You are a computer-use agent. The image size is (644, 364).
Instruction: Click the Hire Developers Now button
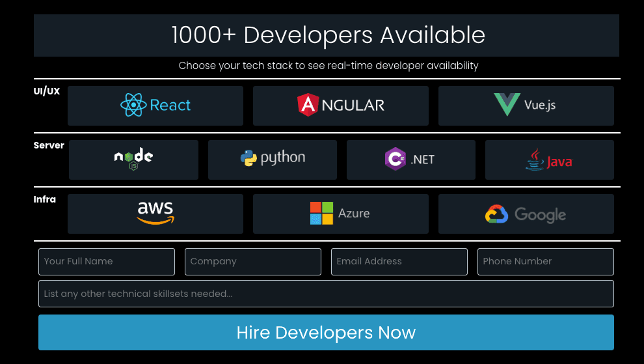pyautogui.click(x=326, y=332)
